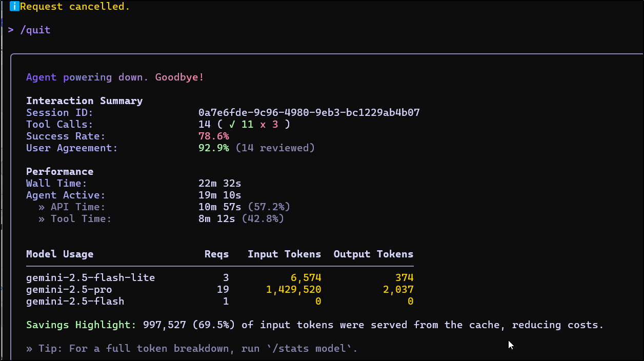Click the /quit command text
644x361 pixels.
pyautogui.click(x=35, y=30)
